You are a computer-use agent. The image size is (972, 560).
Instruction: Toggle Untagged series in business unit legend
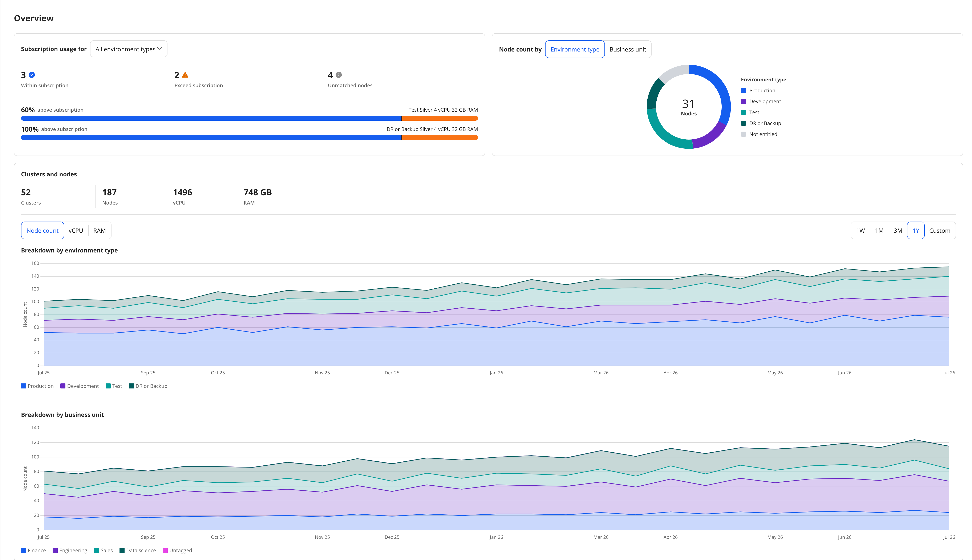(177, 550)
